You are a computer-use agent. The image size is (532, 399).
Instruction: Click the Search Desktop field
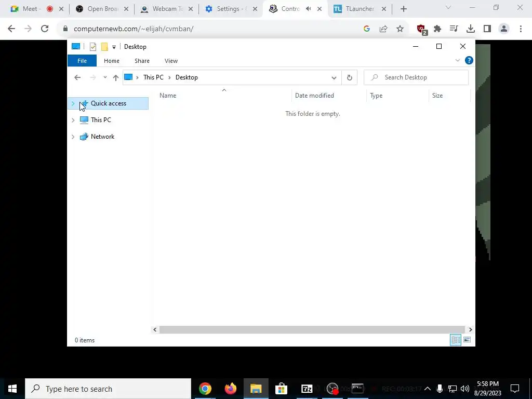point(416,77)
